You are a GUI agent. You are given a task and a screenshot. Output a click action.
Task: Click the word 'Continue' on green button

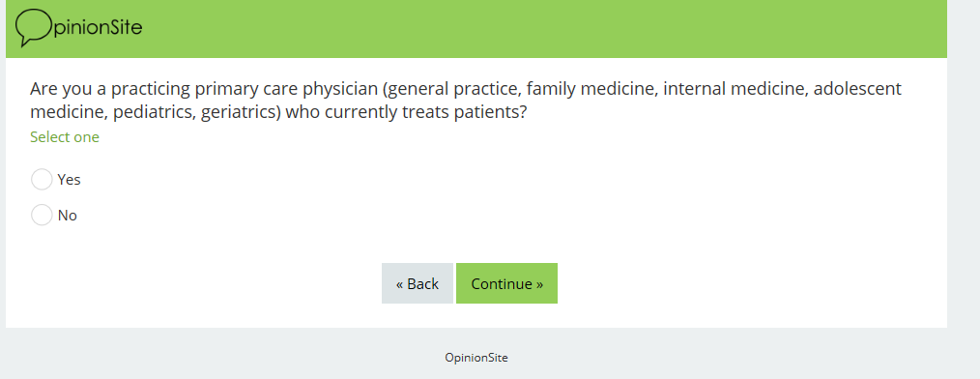502,284
